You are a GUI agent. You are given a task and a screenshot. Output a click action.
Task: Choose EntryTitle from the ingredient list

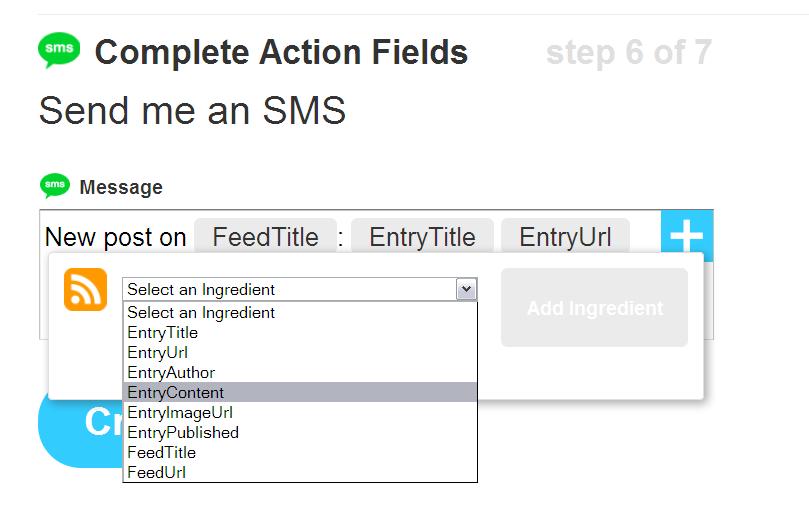[x=163, y=333]
